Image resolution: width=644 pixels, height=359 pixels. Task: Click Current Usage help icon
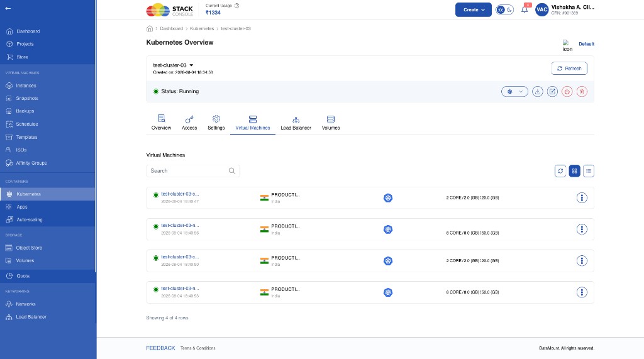coord(236,6)
